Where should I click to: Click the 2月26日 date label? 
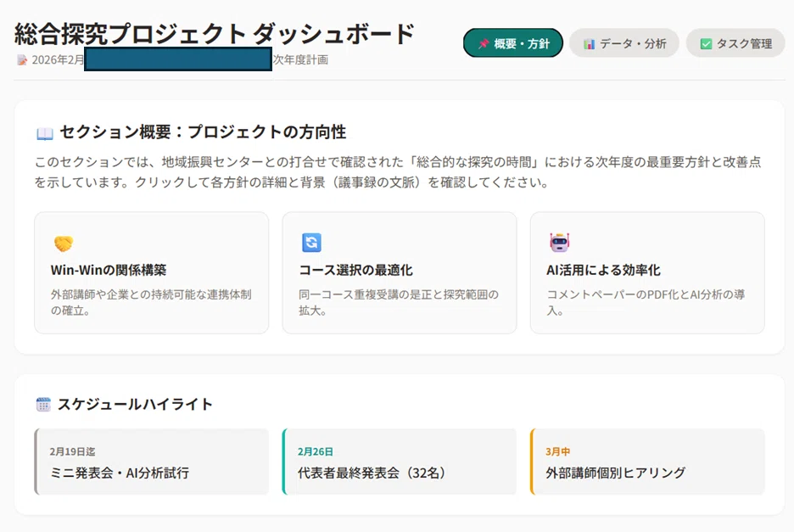pos(316,451)
